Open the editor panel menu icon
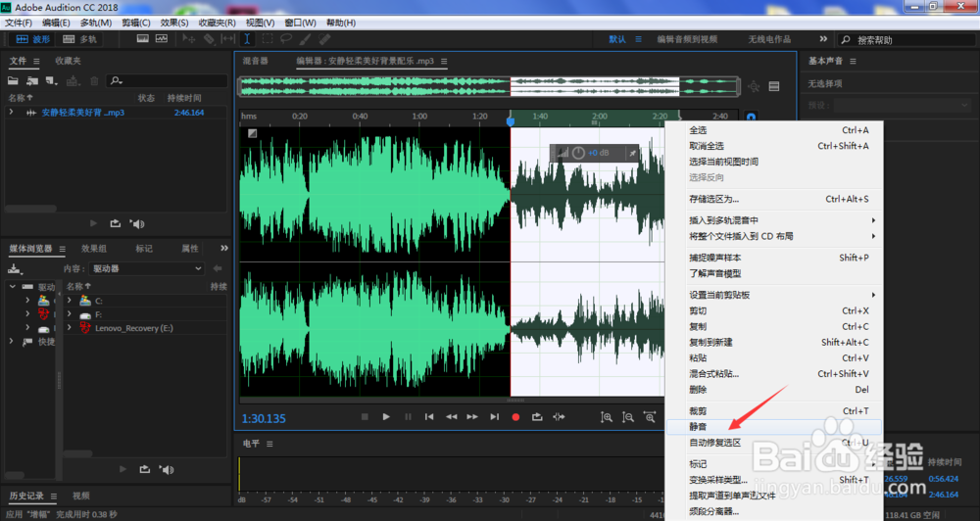 click(444, 62)
